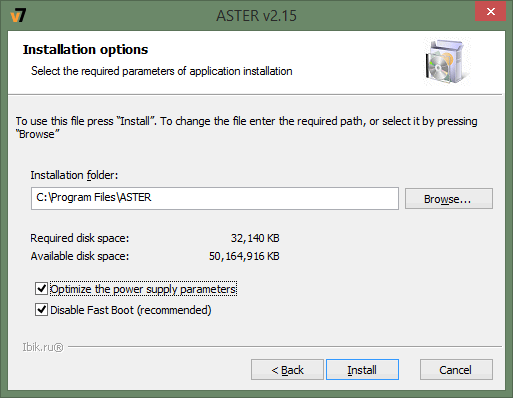Click the installer CD box icon
Image resolution: width=513 pixels, height=398 pixels.
446,62
